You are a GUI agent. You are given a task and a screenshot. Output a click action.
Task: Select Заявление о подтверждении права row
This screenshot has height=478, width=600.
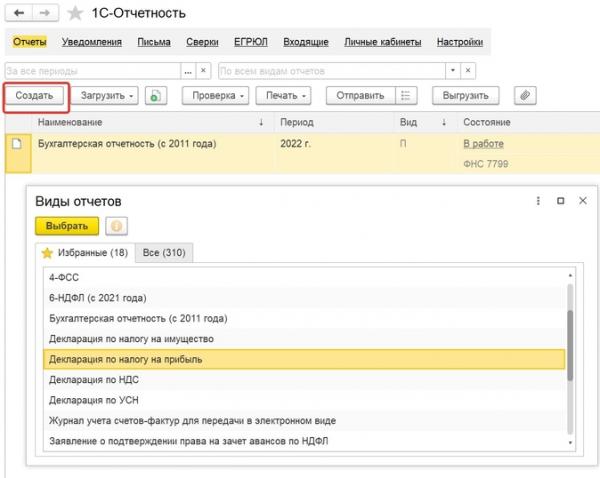[304, 441]
